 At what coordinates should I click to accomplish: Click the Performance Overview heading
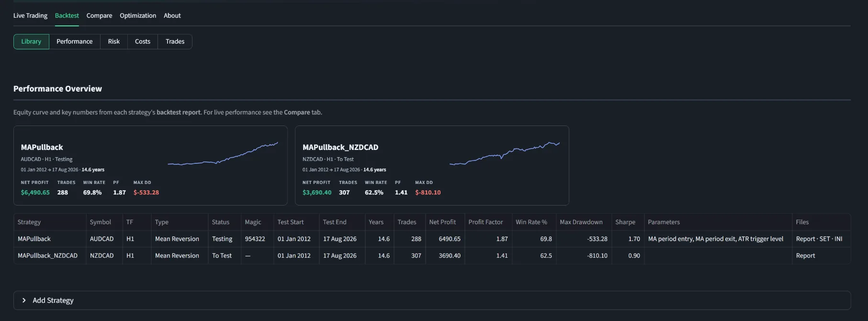pos(57,89)
